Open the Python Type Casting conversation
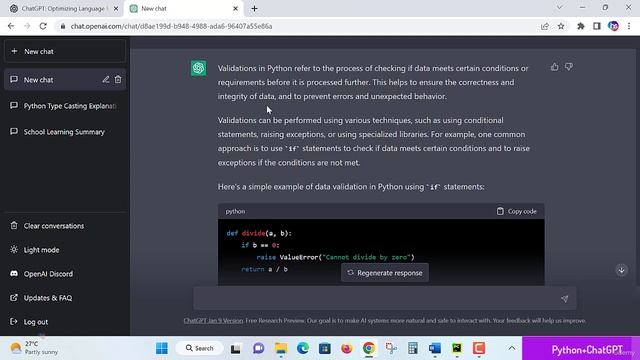Screen dimensions: 640x360 click(x=65, y=106)
